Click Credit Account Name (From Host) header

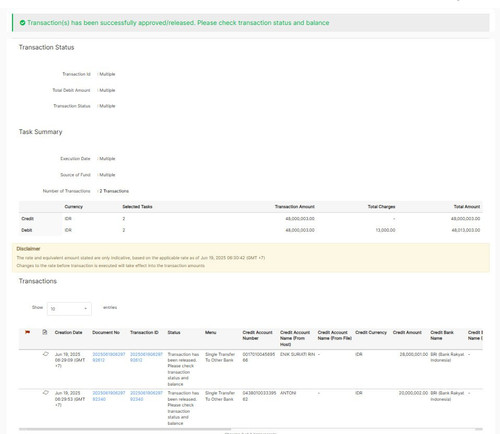(295, 338)
